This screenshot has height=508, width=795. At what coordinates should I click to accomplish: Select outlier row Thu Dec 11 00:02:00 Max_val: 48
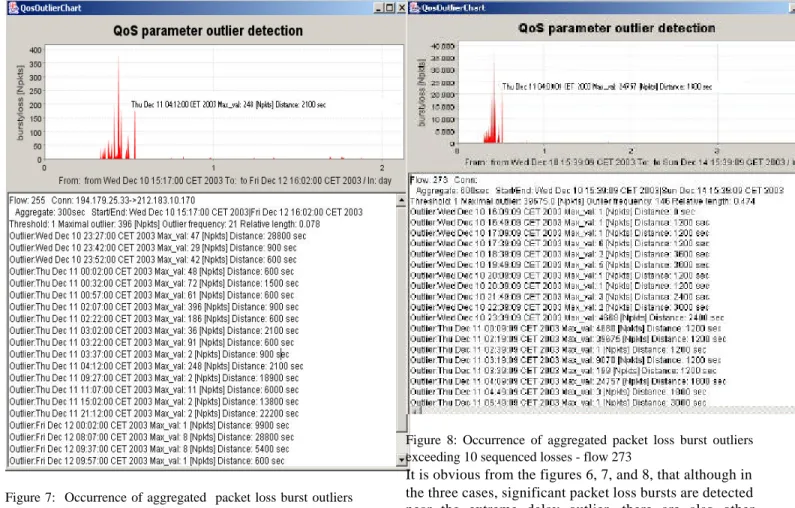(x=152, y=271)
